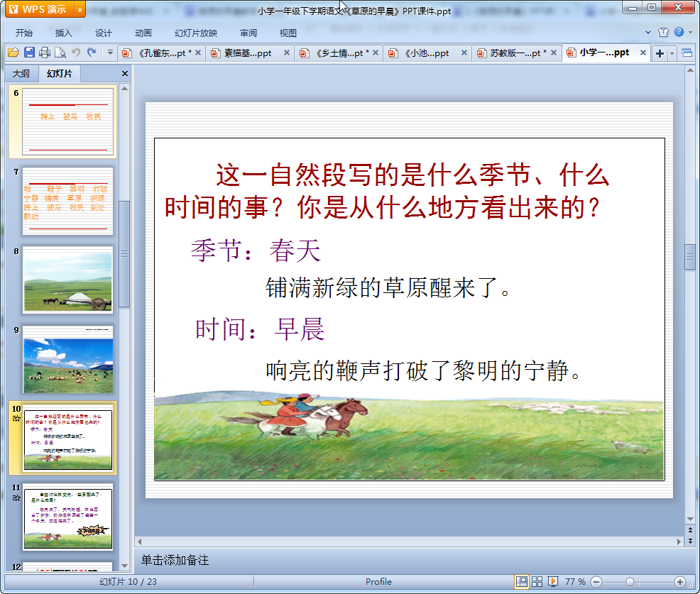Collapse ribbon with chevron arrow
This screenshot has width=700, height=594.
(x=648, y=32)
